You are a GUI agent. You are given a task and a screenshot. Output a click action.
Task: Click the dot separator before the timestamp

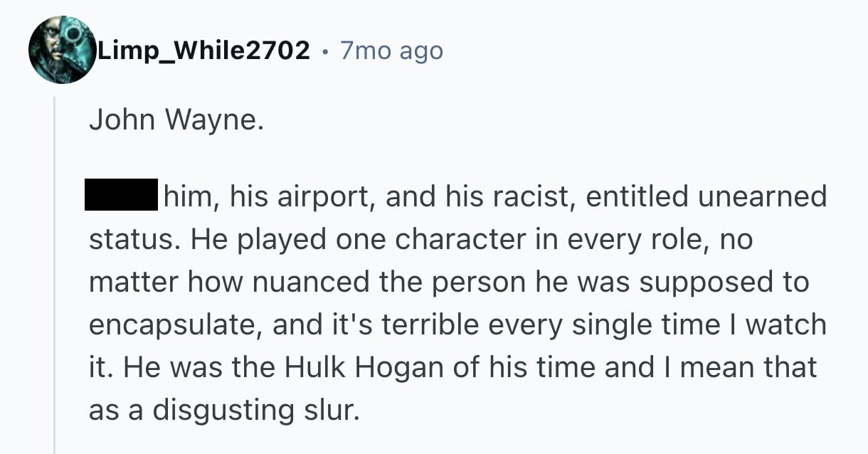tap(325, 51)
